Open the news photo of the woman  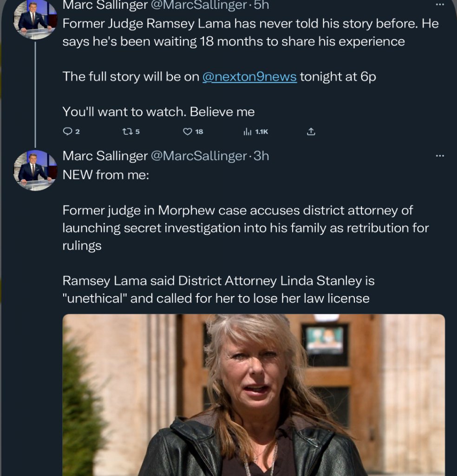(254, 395)
